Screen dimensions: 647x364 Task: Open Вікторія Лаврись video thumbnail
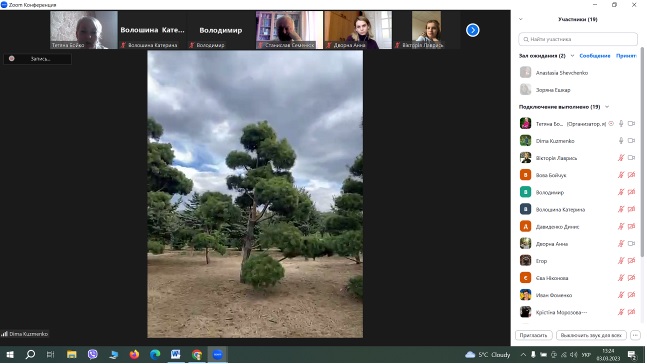coord(427,30)
